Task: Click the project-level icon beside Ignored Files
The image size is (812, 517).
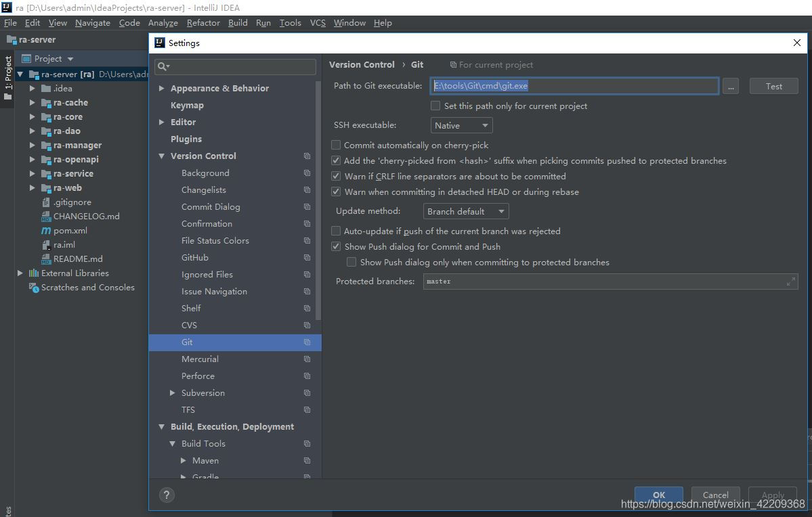Action: (x=307, y=274)
